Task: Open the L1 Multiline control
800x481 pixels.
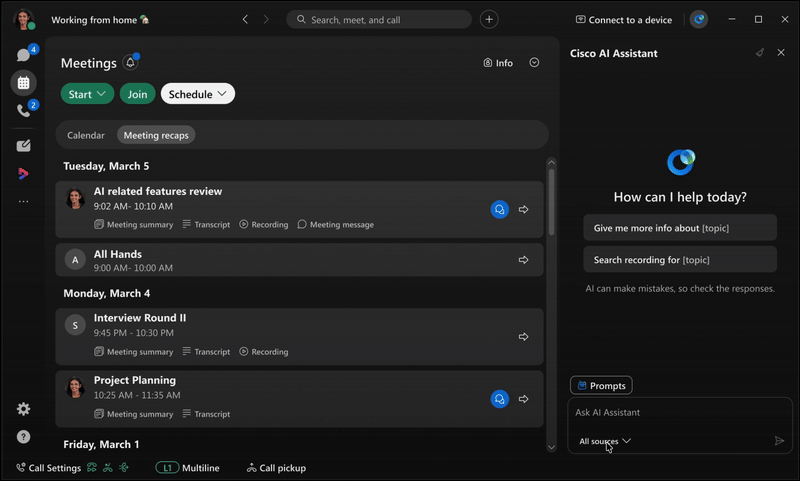Action: (x=187, y=468)
